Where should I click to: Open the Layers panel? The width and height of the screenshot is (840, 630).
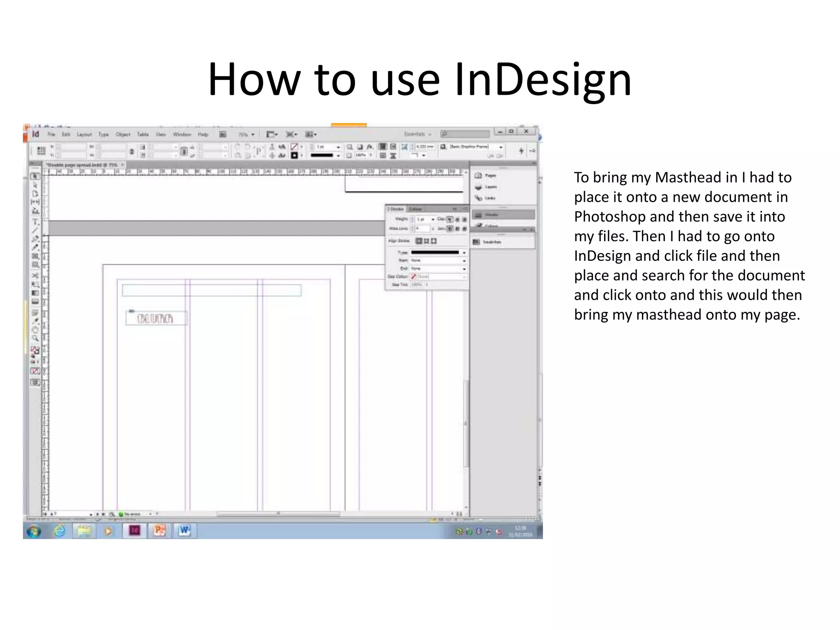click(x=486, y=187)
